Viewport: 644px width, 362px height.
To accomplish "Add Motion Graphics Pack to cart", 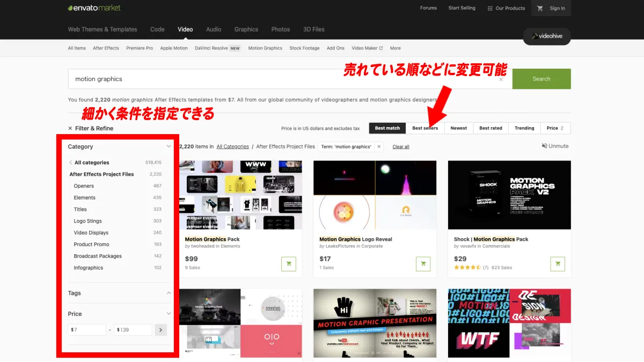I will (x=289, y=264).
